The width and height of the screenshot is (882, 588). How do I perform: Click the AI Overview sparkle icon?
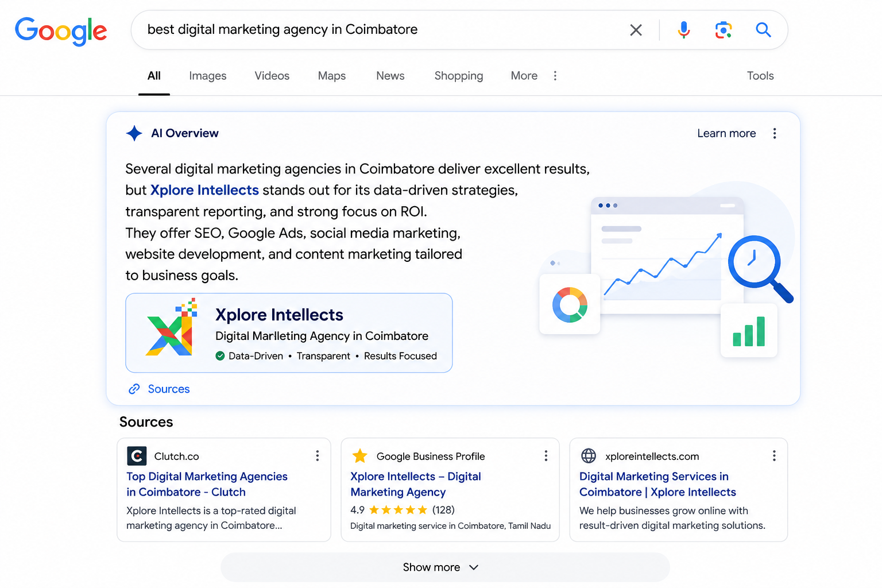(134, 133)
